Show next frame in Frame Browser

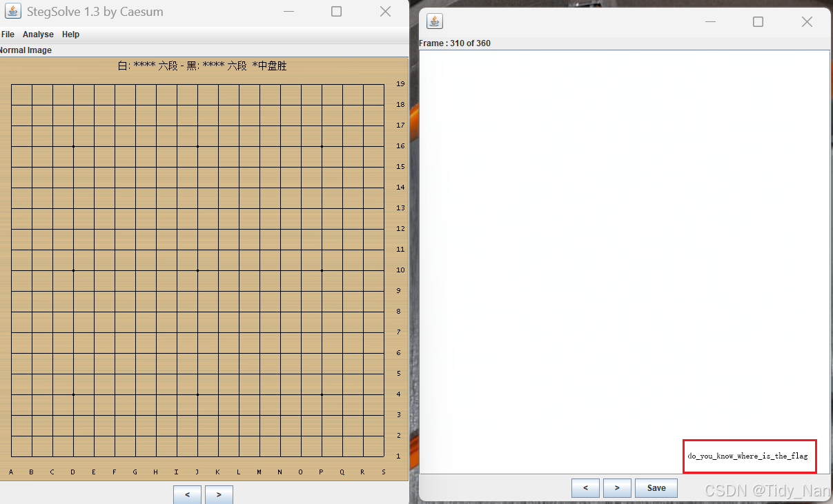tap(617, 488)
